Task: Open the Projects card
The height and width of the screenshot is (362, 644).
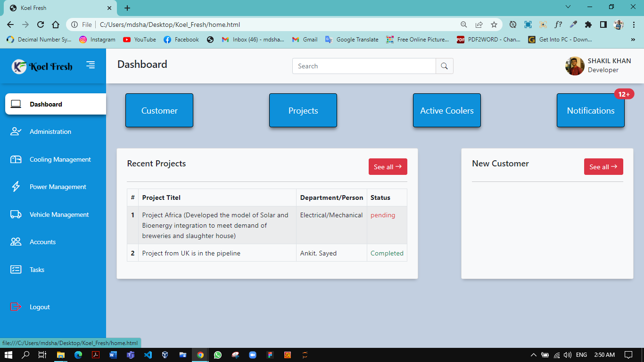Action: pos(303,110)
